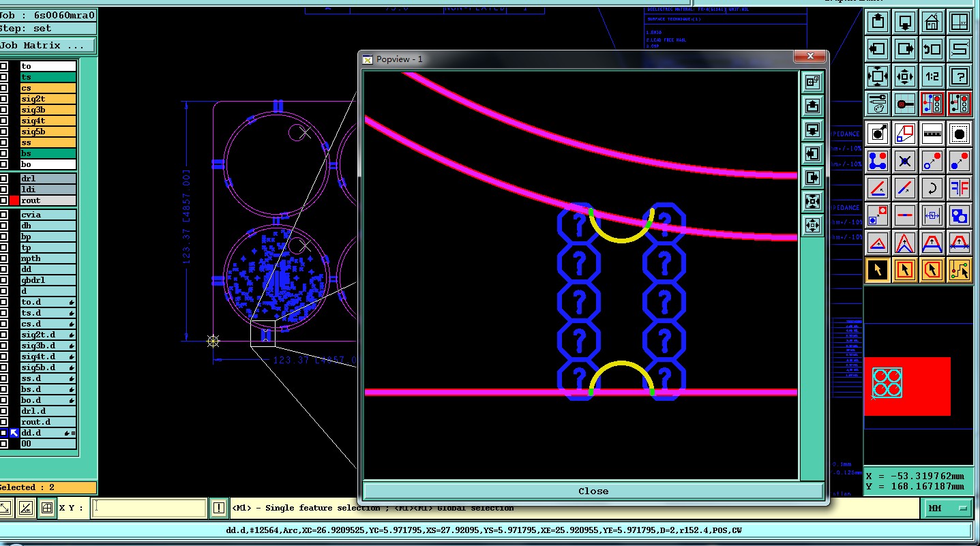The width and height of the screenshot is (980, 546).
Task: Click the pan up view icon
Action: pyautogui.click(x=878, y=22)
